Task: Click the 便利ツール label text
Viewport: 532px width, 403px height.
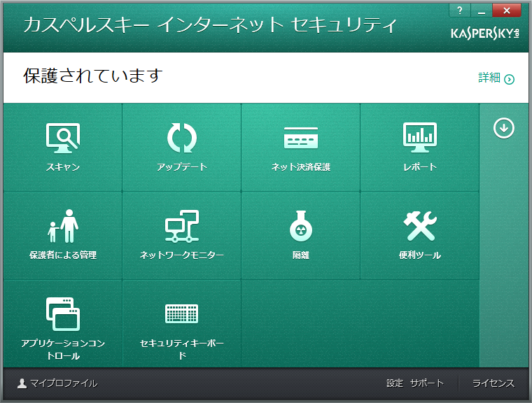Action: (x=420, y=255)
